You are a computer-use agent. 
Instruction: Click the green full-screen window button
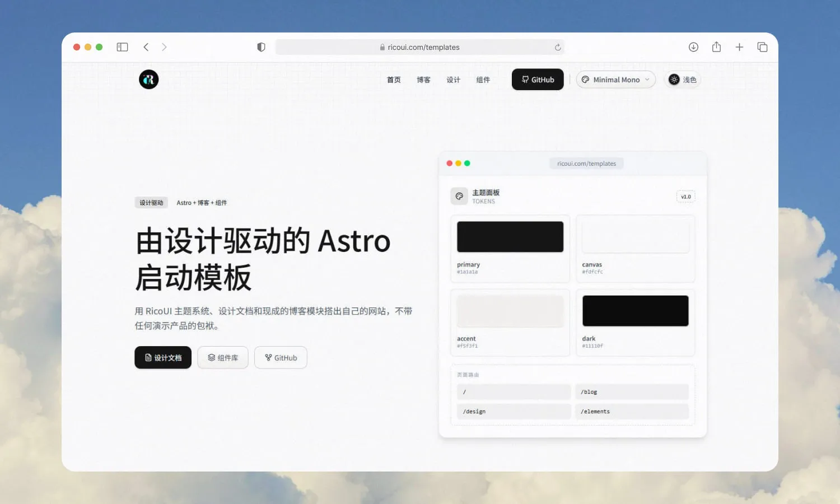coord(99,47)
